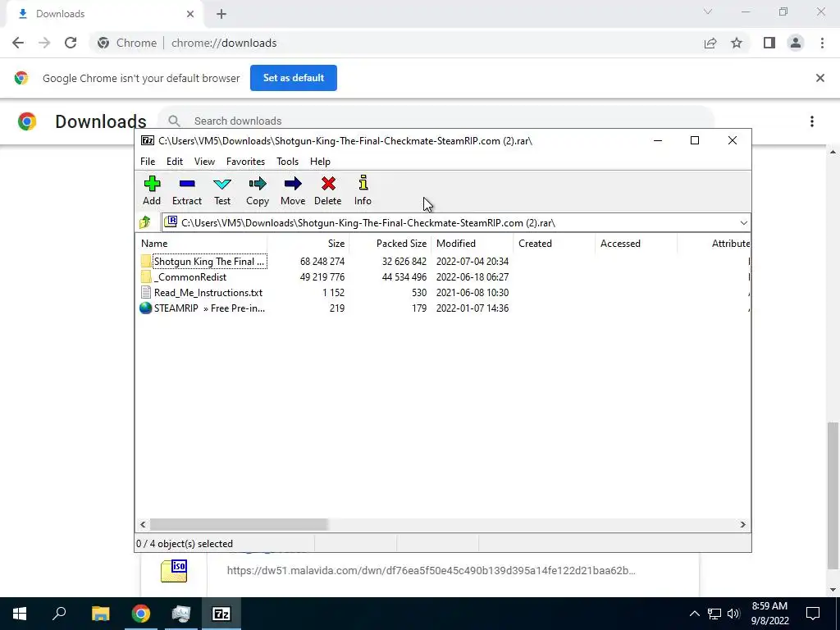Open Windows taskbar search

tap(59, 614)
